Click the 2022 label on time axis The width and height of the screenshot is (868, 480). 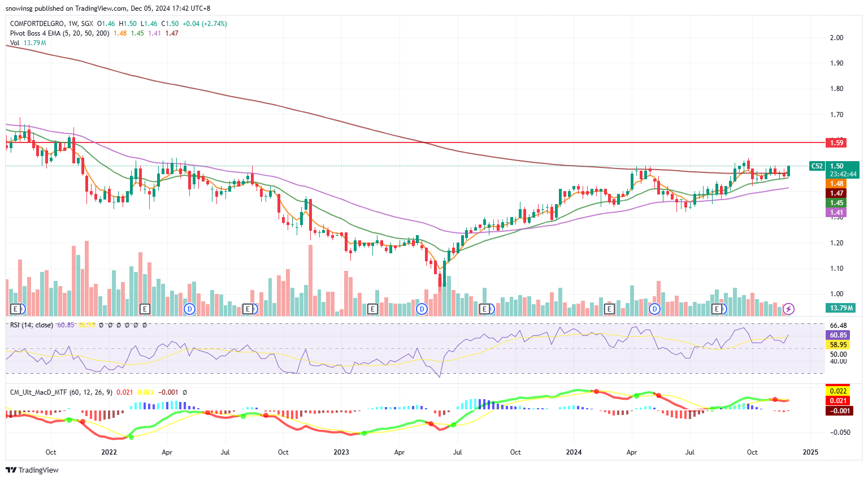click(109, 452)
